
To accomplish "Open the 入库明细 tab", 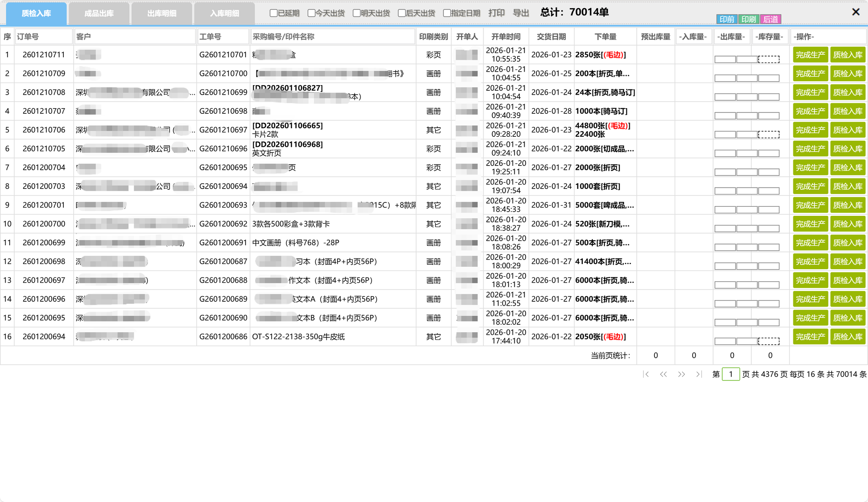I will point(224,13).
